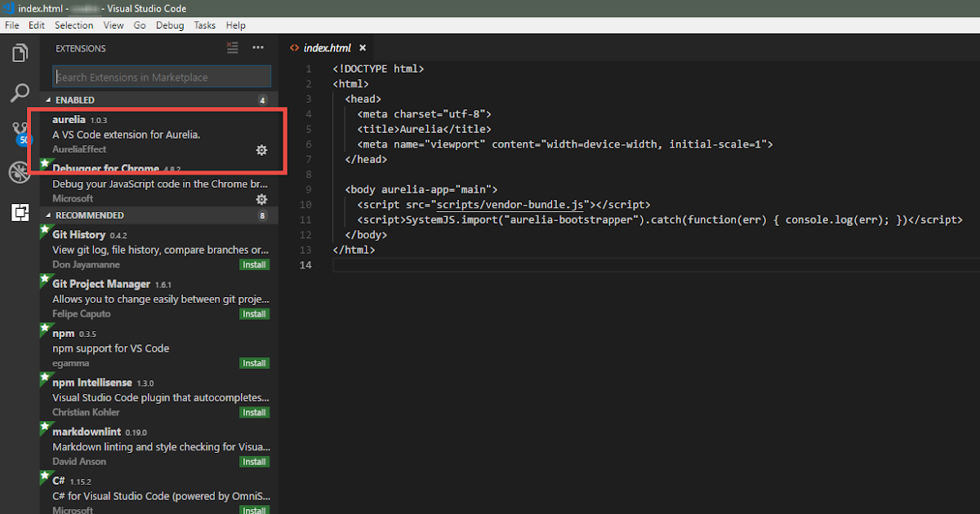This screenshot has width=980, height=514.
Task: Open gear menu for aurelia extension
Action: click(261, 150)
